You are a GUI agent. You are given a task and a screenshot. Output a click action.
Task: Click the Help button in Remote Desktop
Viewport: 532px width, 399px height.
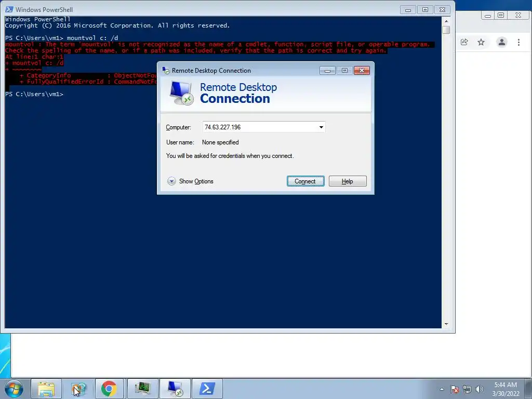tap(348, 181)
